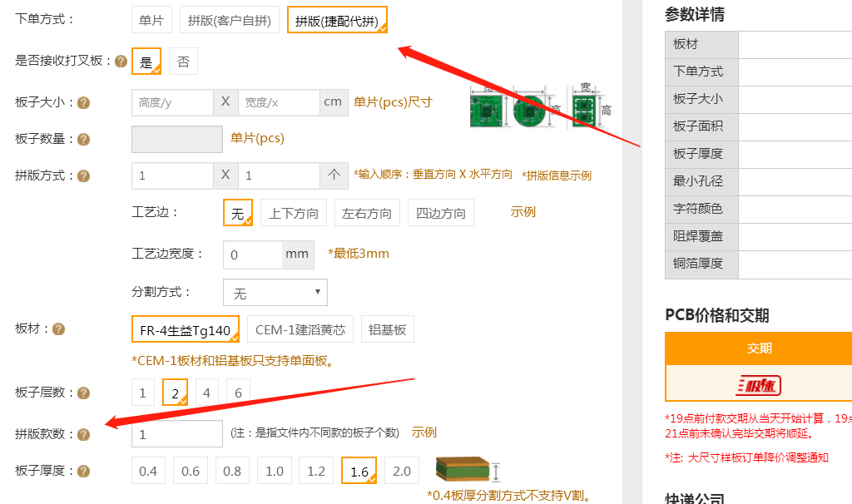
Task: Click the help icon beside 是否接收打叉板
Action: tap(119, 60)
